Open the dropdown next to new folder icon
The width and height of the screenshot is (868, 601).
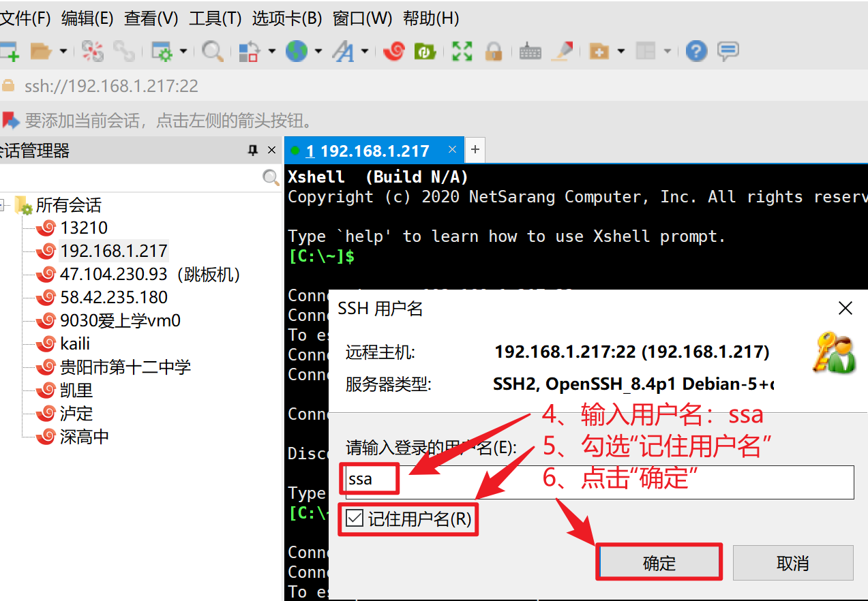pos(620,51)
